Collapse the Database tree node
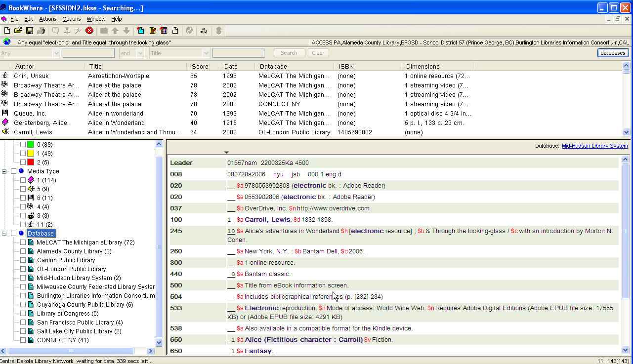 click(x=4, y=233)
